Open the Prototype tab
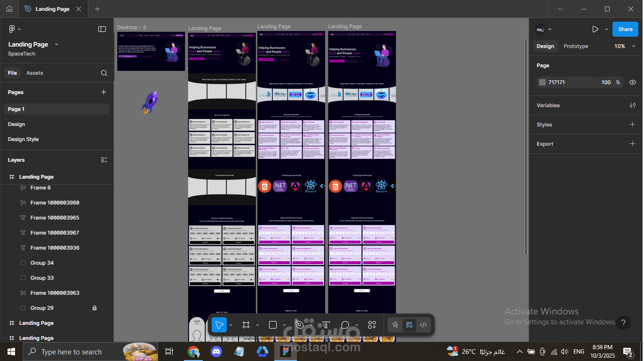 coord(576,46)
